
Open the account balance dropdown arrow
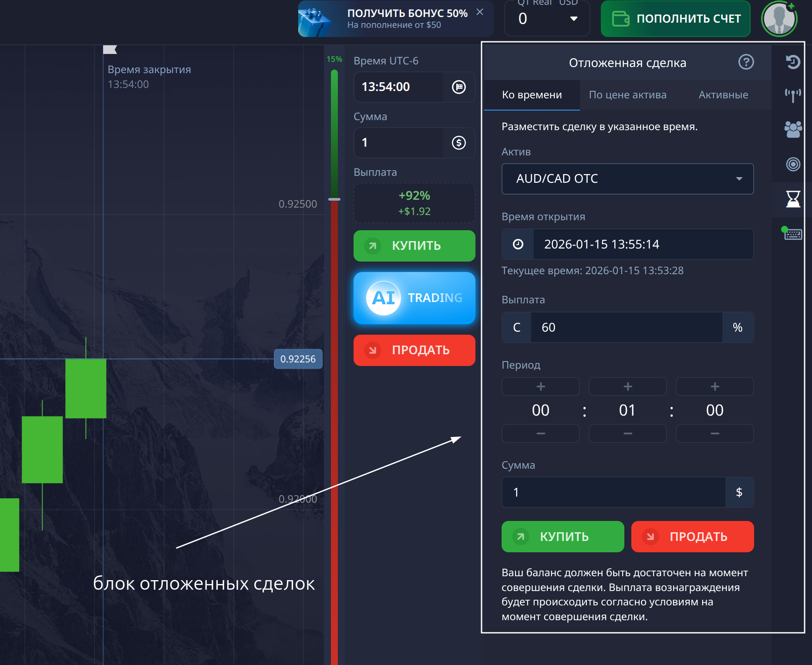(x=573, y=19)
